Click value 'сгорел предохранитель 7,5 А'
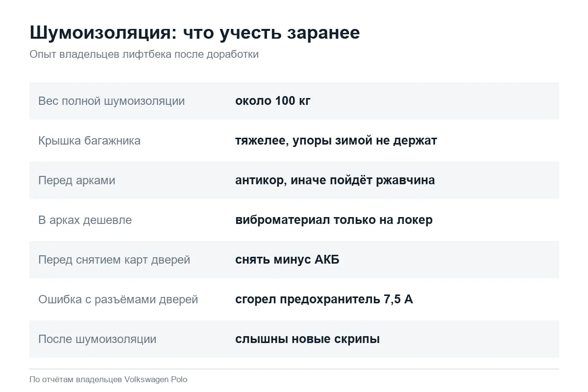Screen dimensions: 588x392 pyautogui.click(x=324, y=299)
